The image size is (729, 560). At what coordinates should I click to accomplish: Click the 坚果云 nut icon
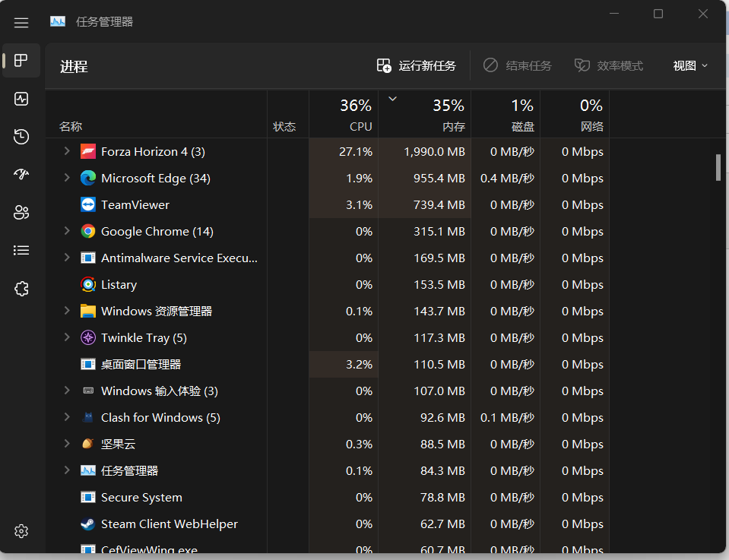[x=88, y=444]
